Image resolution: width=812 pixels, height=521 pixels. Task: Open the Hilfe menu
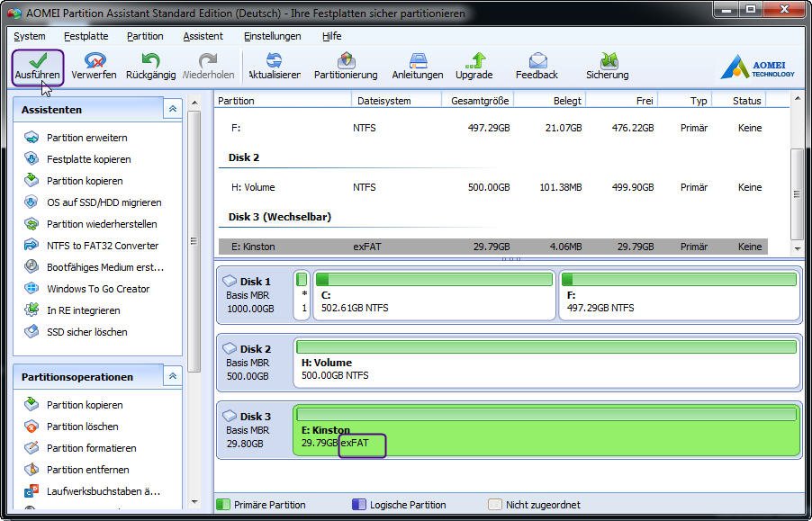click(x=331, y=36)
